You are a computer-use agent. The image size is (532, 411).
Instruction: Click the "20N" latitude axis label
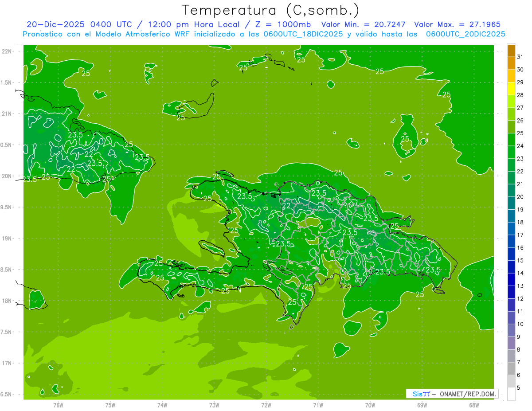7,176
